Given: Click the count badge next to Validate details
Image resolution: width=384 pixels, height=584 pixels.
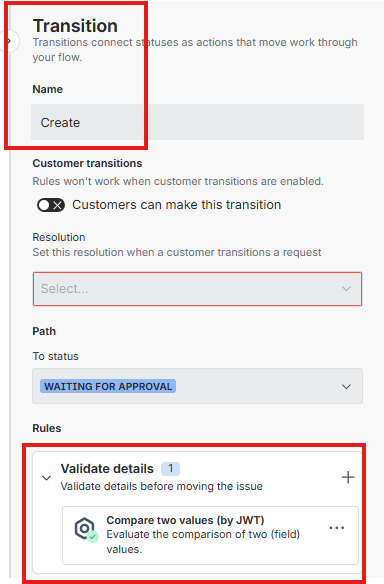Looking at the screenshot, I should coord(170,469).
